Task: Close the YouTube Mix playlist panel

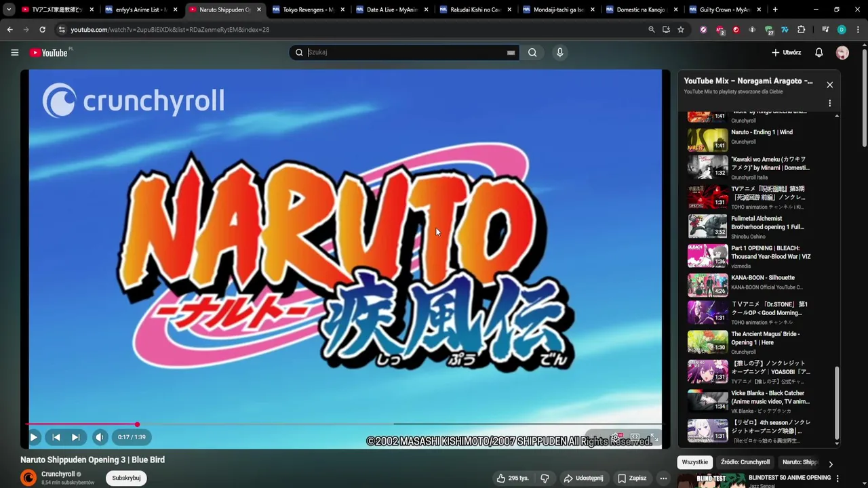Action: (829, 85)
